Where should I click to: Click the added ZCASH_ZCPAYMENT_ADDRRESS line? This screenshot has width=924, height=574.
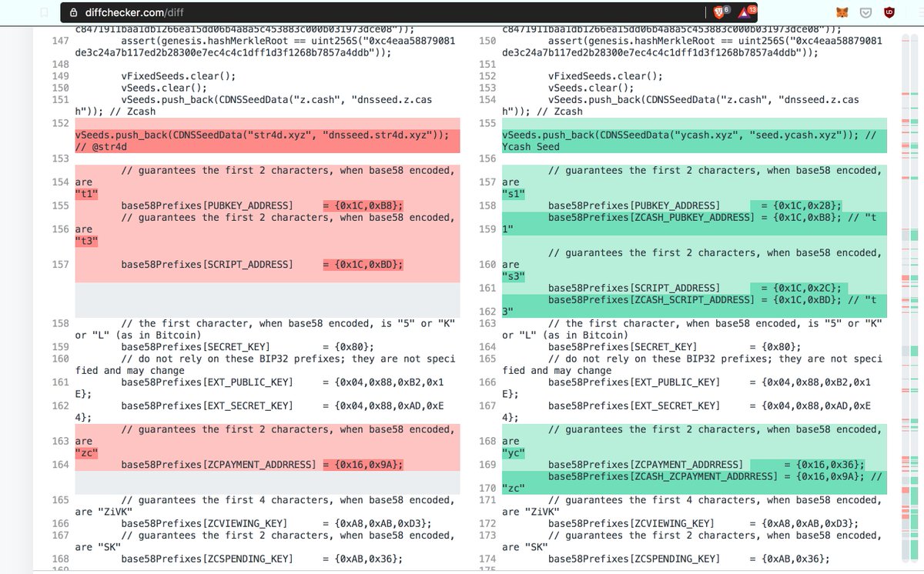694,482
